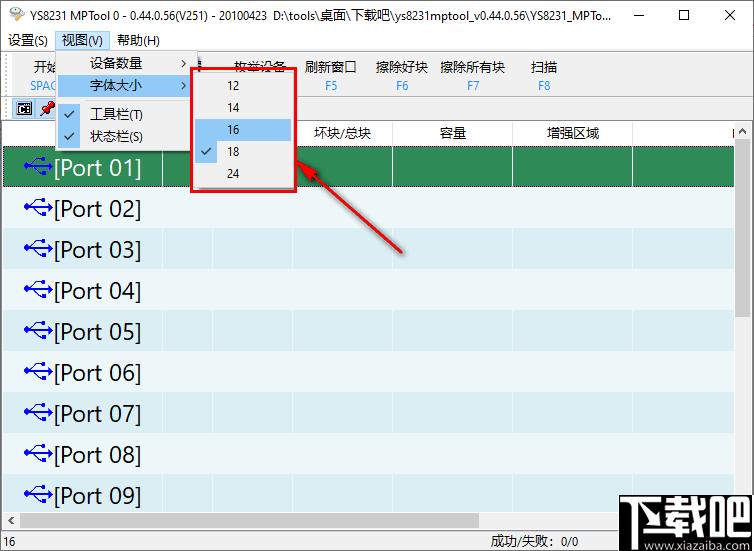Expand the 字体大小 submenu
The height and width of the screenshot is (551, 754).
124,86
